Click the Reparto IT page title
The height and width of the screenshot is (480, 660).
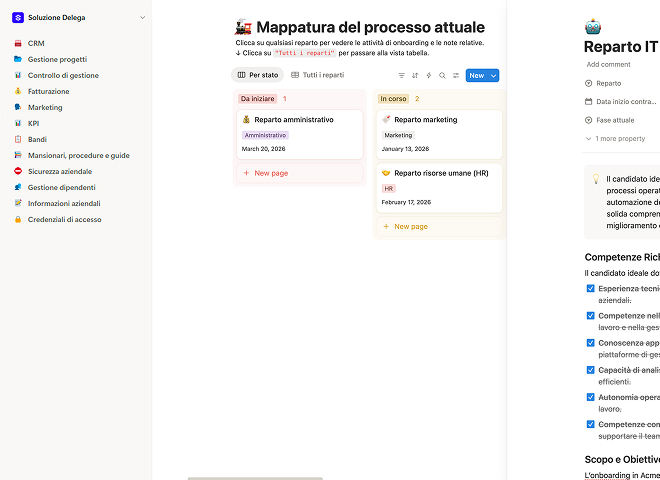620,46
